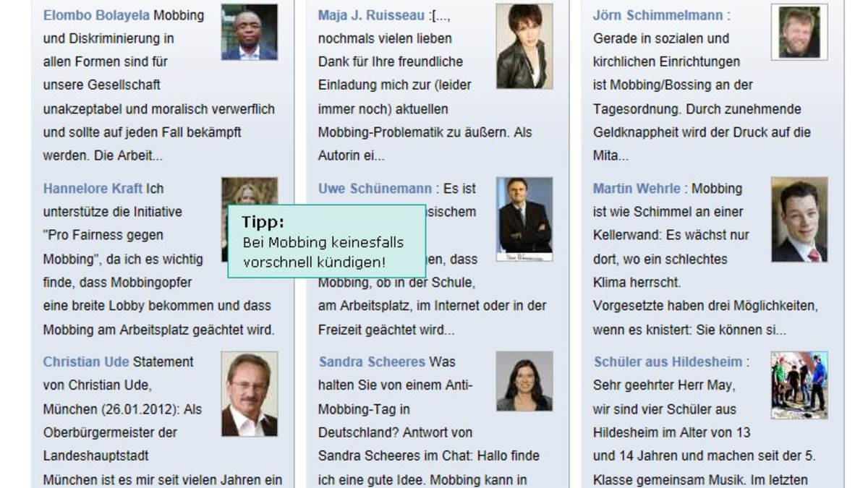
Task: Click the photo of Elombo Bolayela
Action: click(x=249, y=33)
